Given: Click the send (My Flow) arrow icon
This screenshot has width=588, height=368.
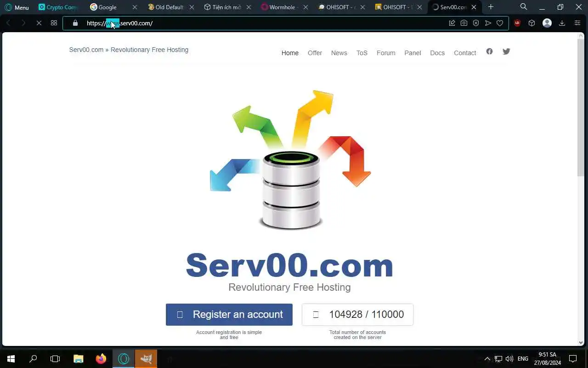Looking at the screenshot, I should 488,23.
